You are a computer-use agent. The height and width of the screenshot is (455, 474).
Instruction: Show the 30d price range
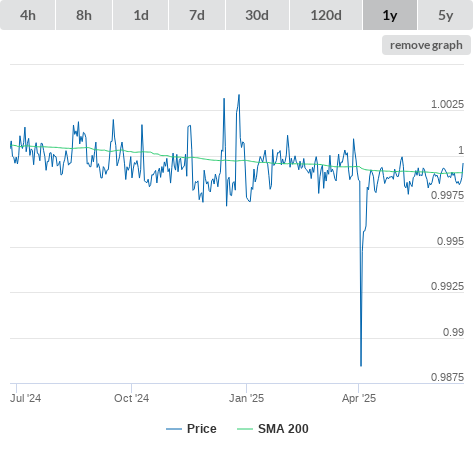[x=257, y=15]
